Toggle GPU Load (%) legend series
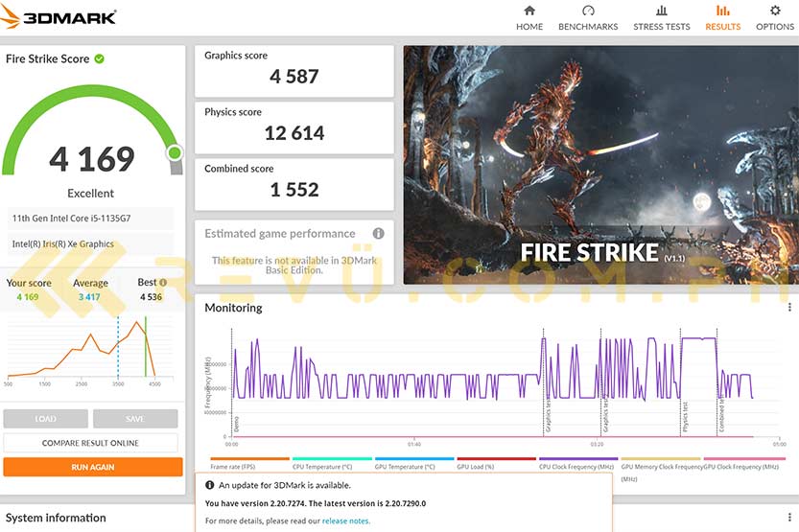This screenshot has height=532, width=799. tap(496, 463)
